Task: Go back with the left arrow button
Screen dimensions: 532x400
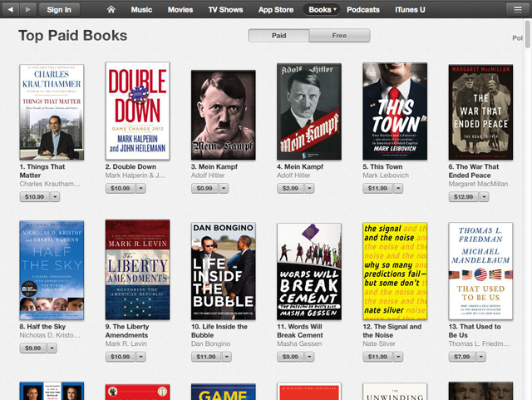Action: pyautogui.click(x=11, y=9)
